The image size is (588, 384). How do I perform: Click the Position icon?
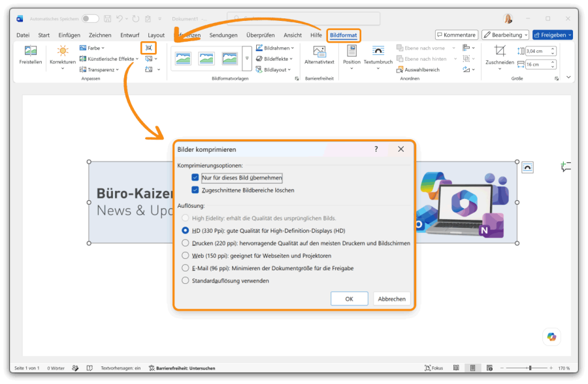click(x=351, y=50)
